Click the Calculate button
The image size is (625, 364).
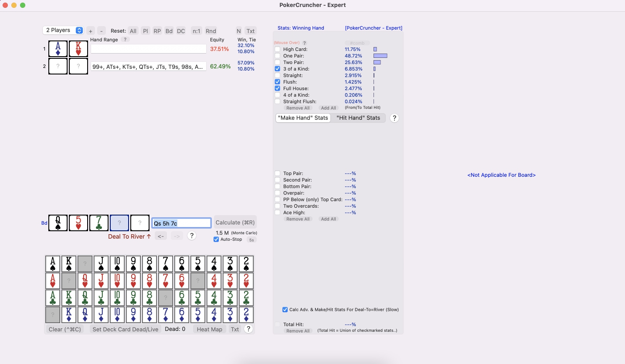[235, 222]
